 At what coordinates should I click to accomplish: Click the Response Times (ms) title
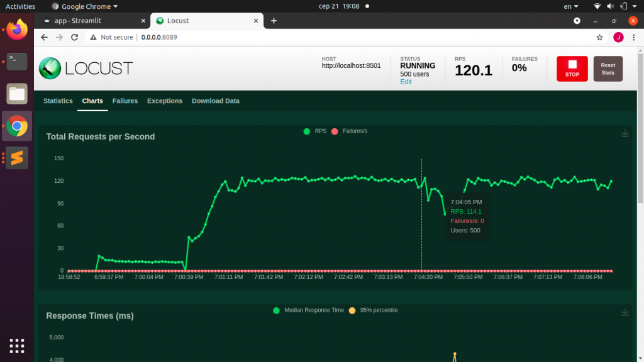click(89, 315)
